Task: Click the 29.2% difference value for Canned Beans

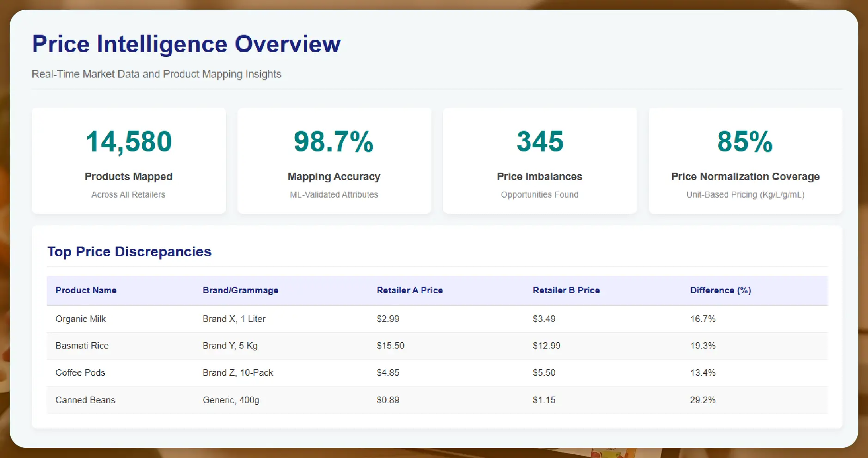Action: (x=703, y=400)
